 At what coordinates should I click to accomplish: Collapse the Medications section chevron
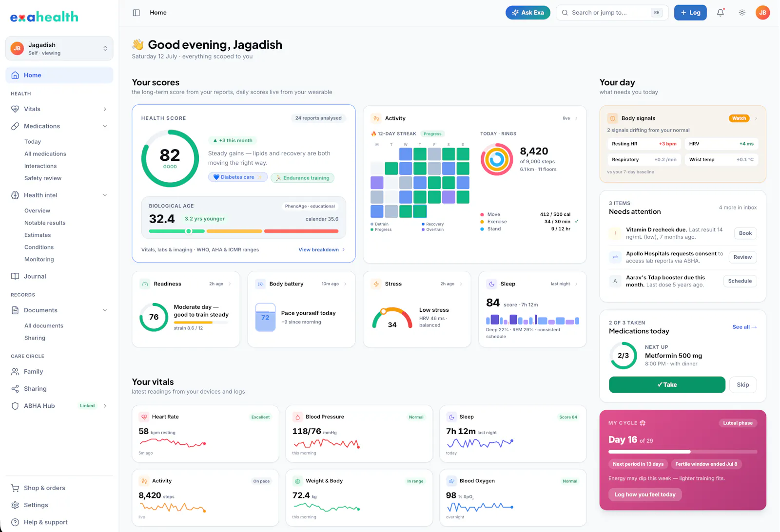[x=105, y=126]
